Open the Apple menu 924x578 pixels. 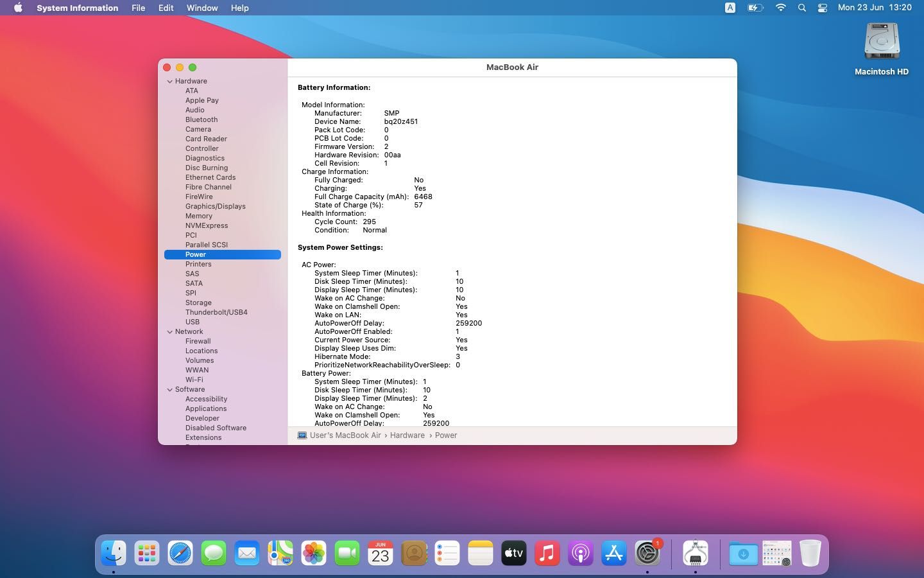click(x=18, y=8)
